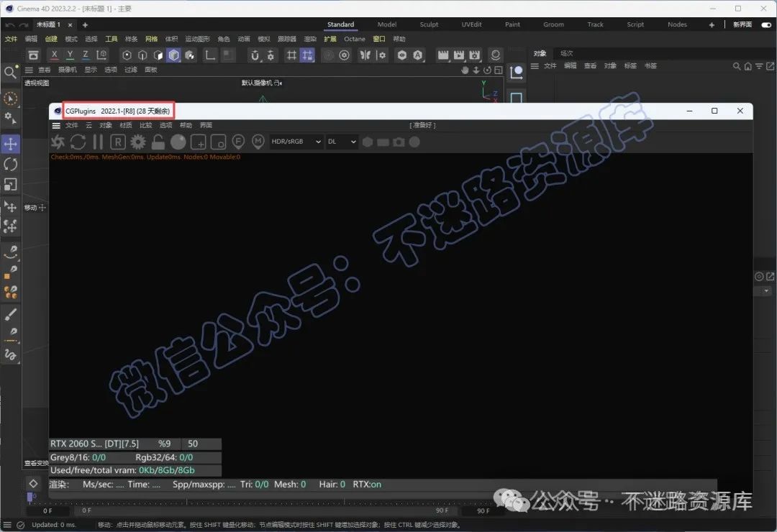This screenshot has width=777, height=532.
Task: Select Points mode icon
Action: coord(127,55)
